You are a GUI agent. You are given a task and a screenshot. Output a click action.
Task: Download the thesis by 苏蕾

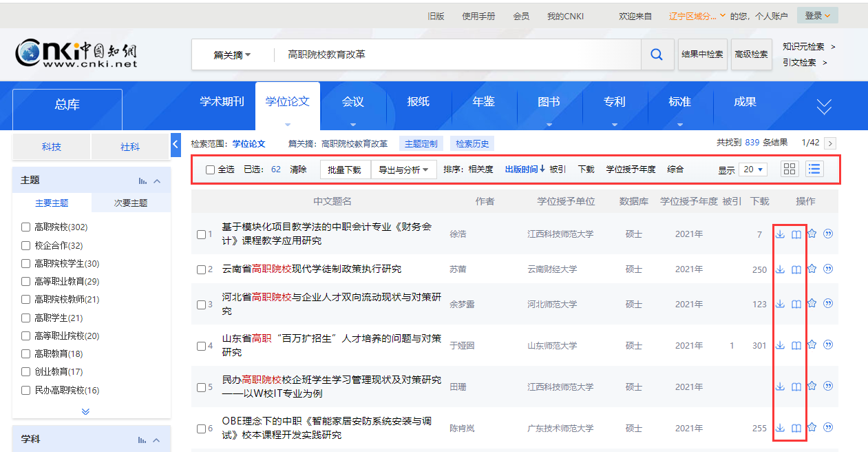coord(780,269)
